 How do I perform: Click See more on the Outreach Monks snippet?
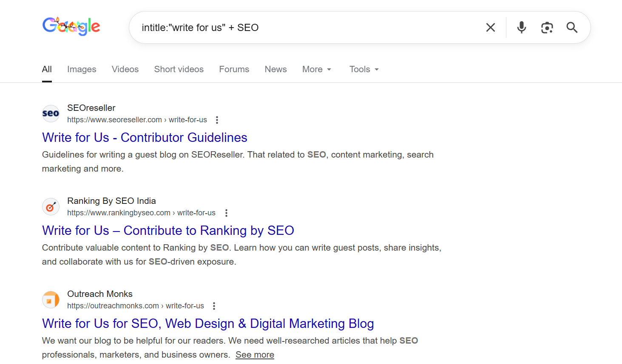click(254, 354)
